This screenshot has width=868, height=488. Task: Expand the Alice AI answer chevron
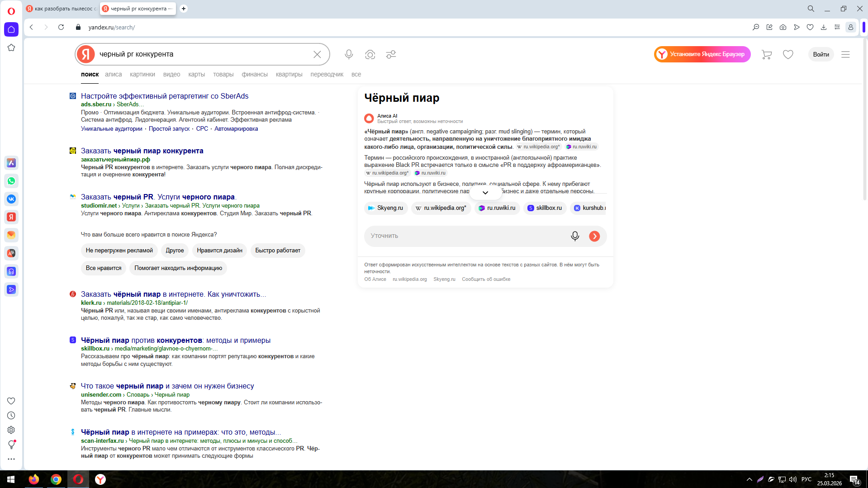[x=485, y=193]
